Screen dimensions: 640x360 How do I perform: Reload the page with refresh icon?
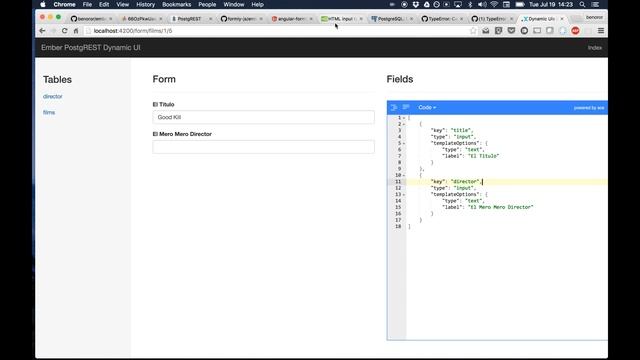(64, 31)
